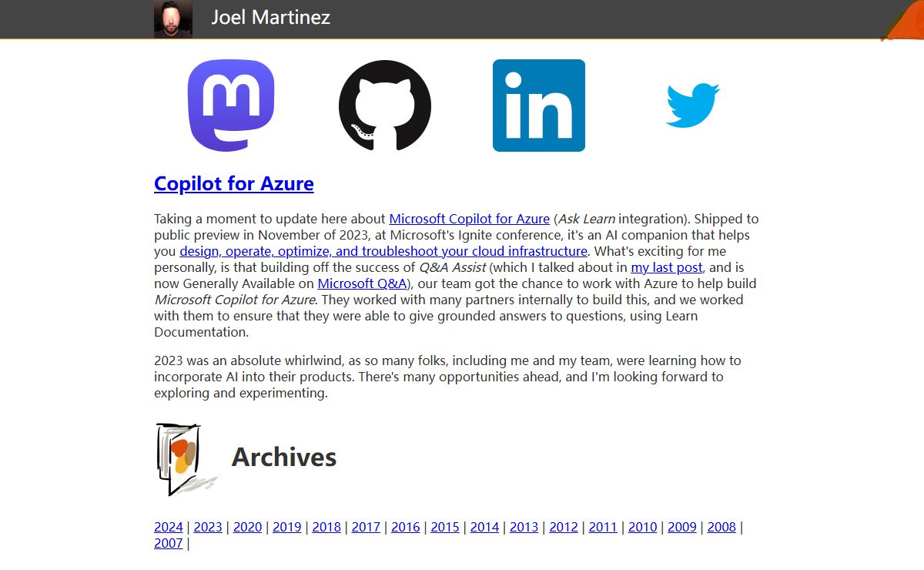
Task: Open the 2023 archive
Action: (208, 527)
